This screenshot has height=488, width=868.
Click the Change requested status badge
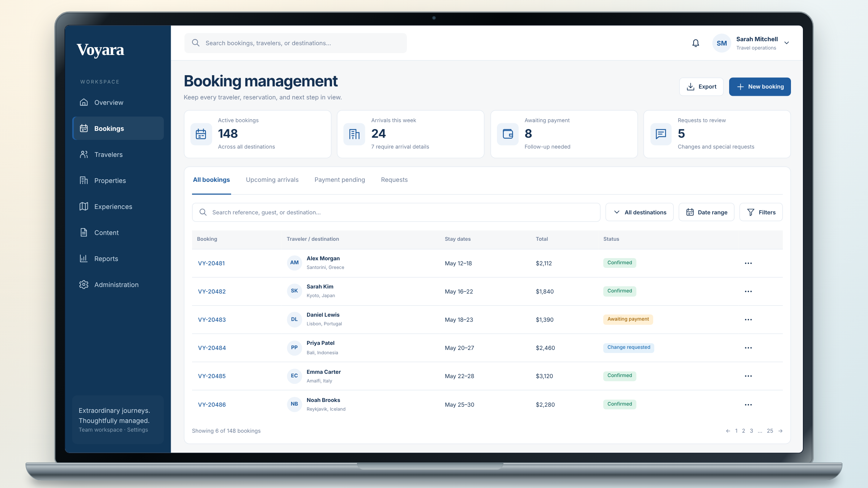pyautogui.click(x=629, y=347)
